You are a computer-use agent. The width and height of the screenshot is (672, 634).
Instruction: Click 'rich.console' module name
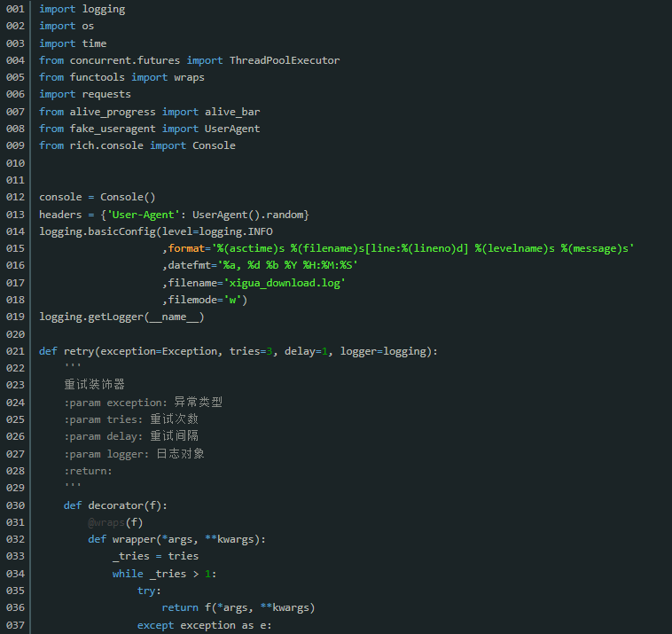click(x=106, y=145)
